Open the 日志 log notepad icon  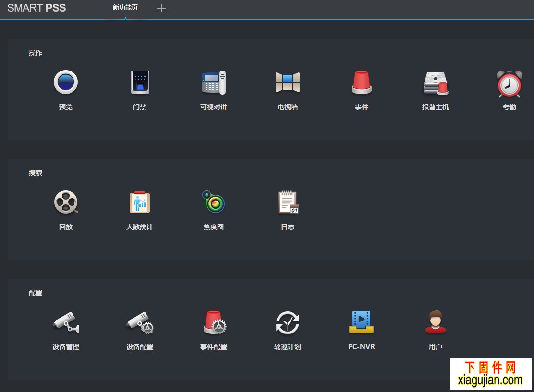point(288,202)
